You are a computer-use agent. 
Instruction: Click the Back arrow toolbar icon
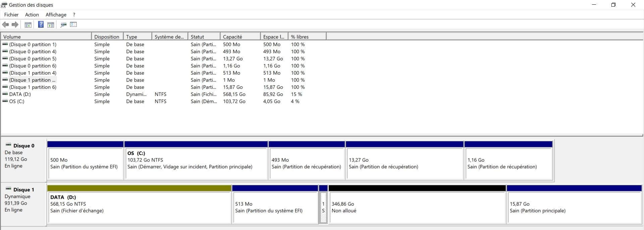[x=5, y=24]
